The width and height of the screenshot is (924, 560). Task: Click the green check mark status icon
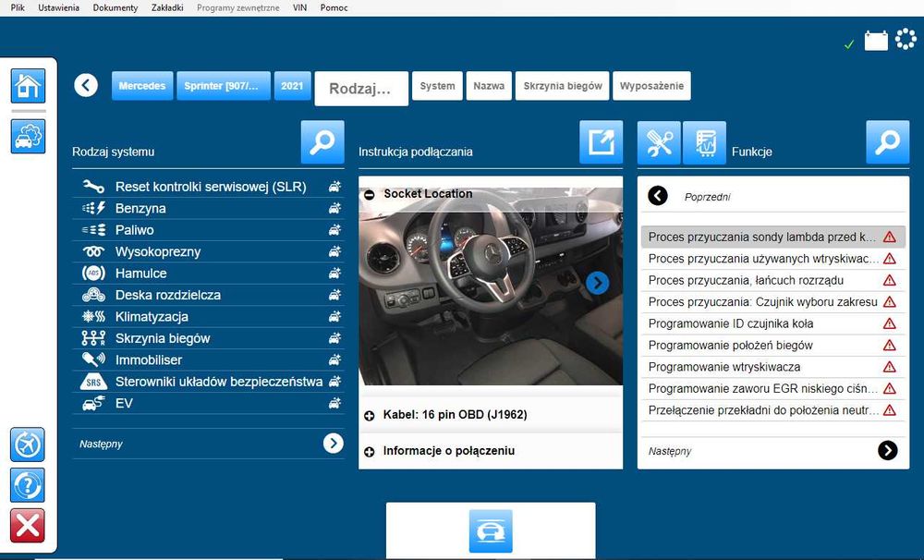pos(849,44)
